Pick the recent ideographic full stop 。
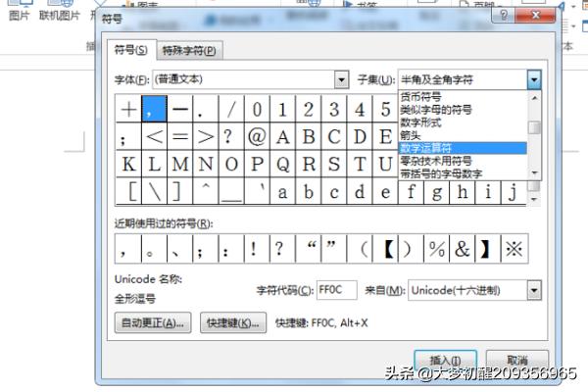This screenshot has height=392, width=588. (x=154, y=249)
